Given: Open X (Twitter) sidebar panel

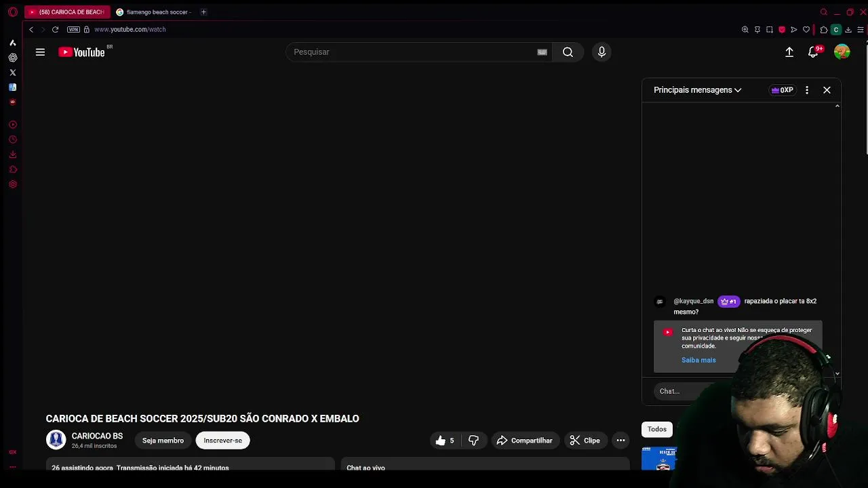Looking at the screenshot, I should (12, 73).
